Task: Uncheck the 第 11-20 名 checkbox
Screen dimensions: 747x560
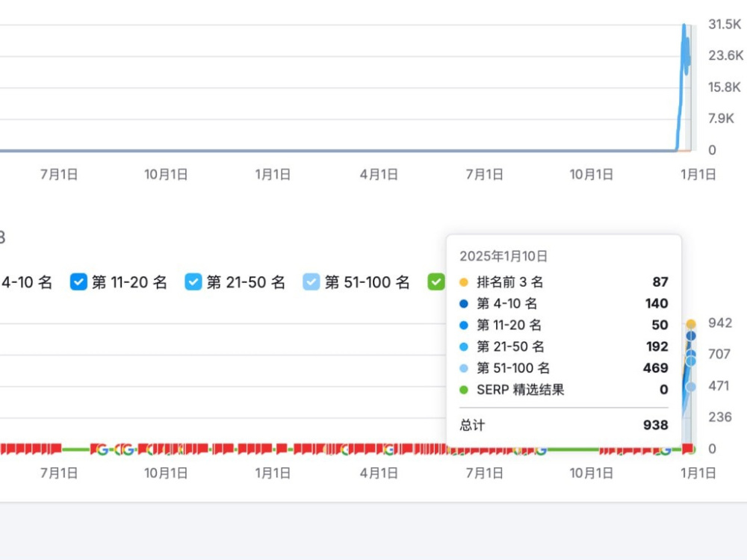Action: coord(78,282)
